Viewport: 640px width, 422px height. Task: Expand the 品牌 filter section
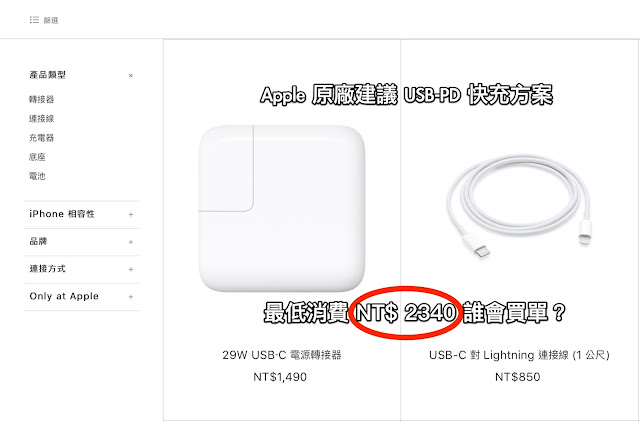click(x=82, y=242)
